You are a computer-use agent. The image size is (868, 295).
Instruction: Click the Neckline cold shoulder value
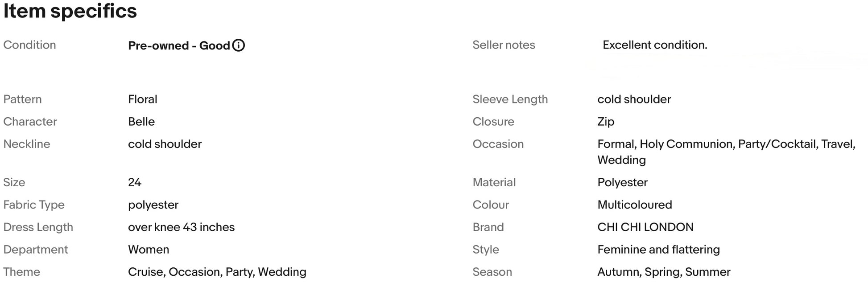165,144
